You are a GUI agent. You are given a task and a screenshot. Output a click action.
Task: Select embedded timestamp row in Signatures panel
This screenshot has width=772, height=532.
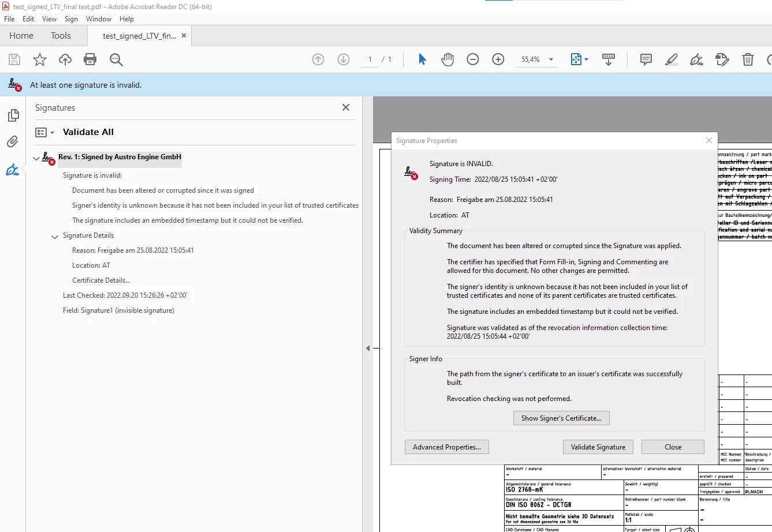click(x=188, y=220)
